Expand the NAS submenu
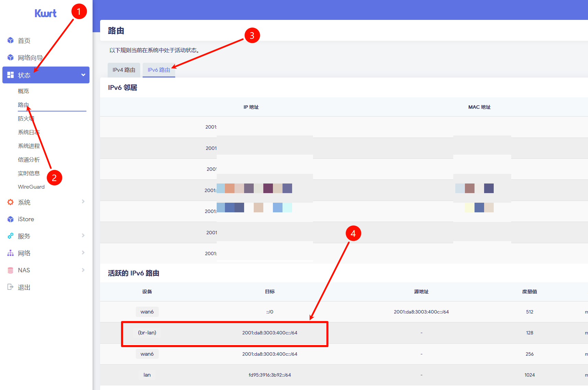 tap(83, 270)
